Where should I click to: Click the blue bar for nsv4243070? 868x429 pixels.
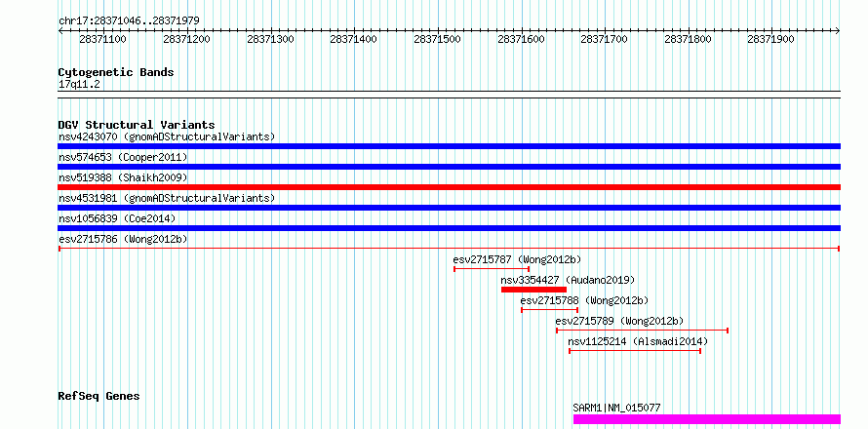[x=449, y=146]
